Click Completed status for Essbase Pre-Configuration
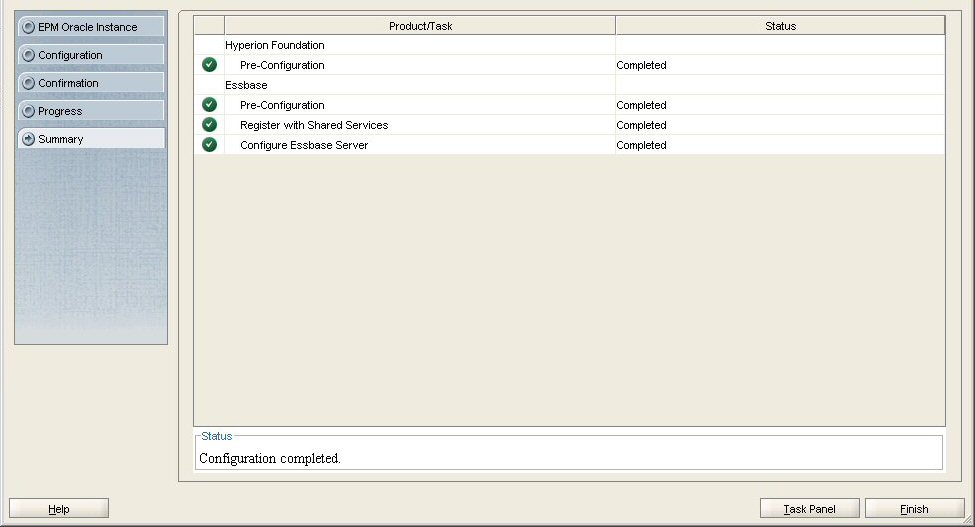The image size is (975, 527). tap(641, 105)
